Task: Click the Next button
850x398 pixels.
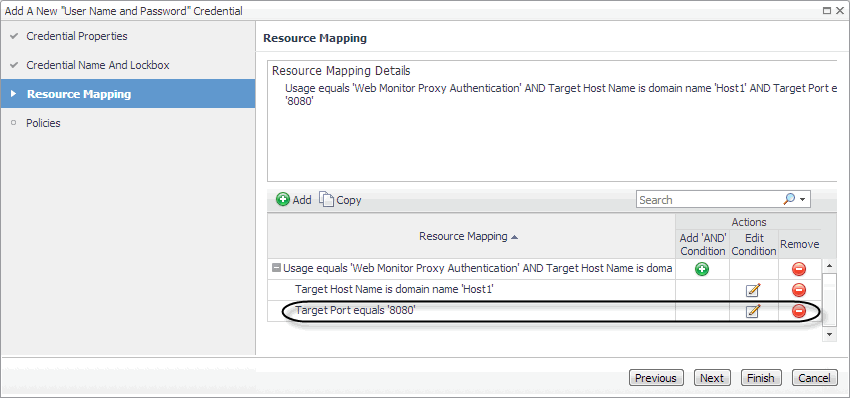Action: coord(712,378)
